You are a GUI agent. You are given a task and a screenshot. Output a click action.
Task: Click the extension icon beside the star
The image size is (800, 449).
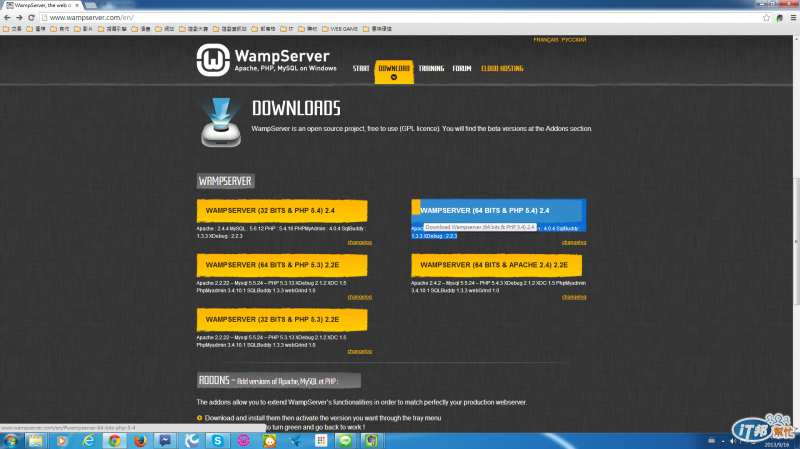coord(780,17)
